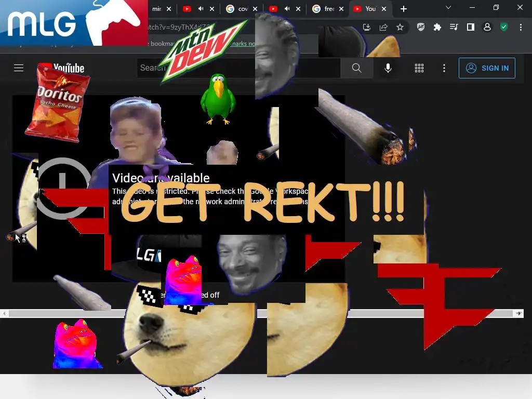Click the 'Video unavailable' heading text
This screenshot has width=532, height=399.
161,178
